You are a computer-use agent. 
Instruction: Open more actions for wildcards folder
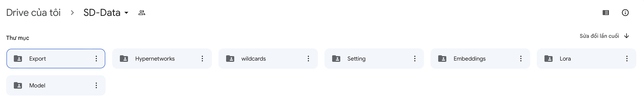coord(308,59)
